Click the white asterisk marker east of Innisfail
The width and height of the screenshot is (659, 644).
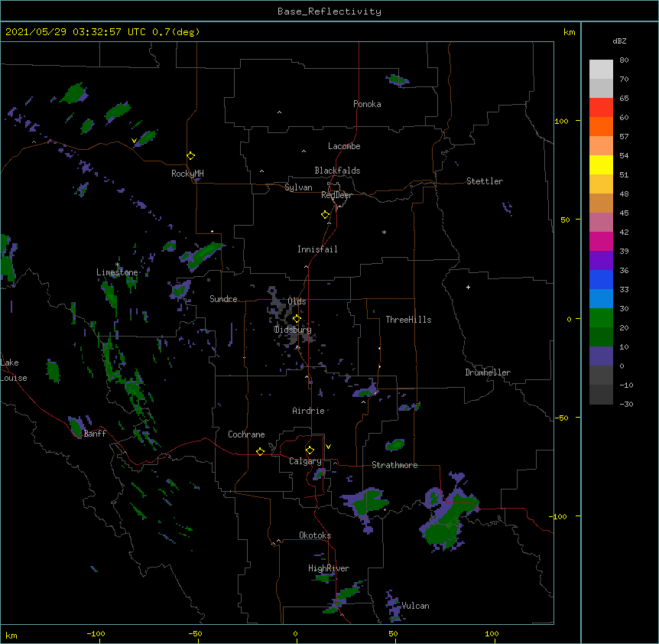point(384,232)
